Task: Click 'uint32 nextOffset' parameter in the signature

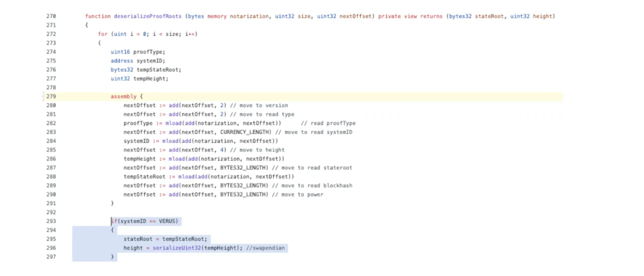Action: coord(344,16)
